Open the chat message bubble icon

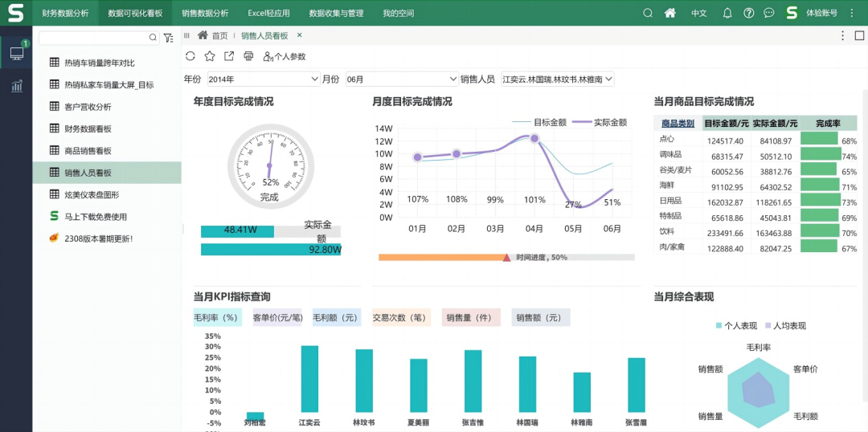(769, 14)
